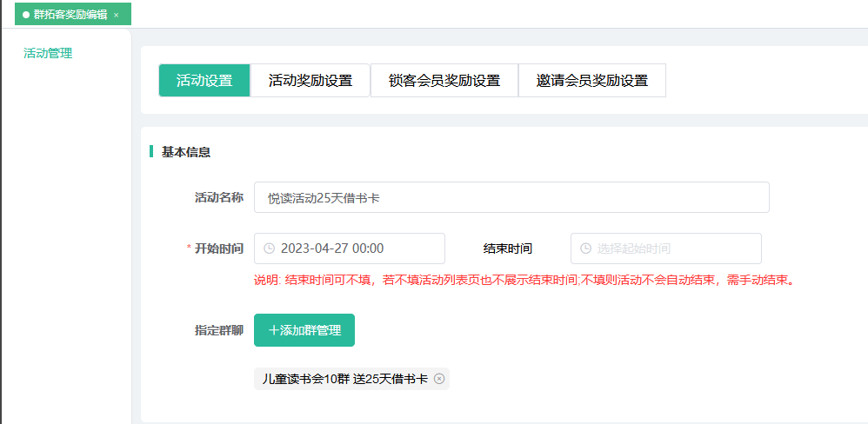This screenshot has width=868, height=424.
Task: Click the 活动名称 field label
Action: (x=218, y=197)
